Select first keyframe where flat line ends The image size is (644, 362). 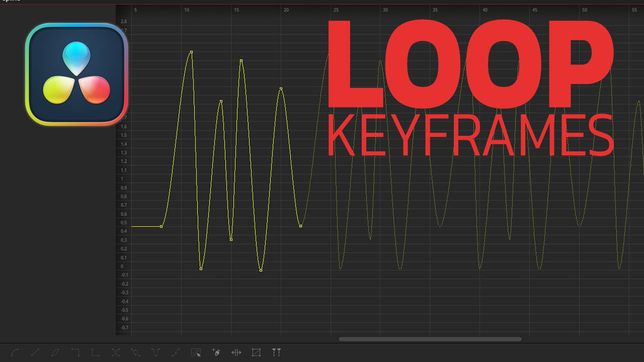point(161,227)
